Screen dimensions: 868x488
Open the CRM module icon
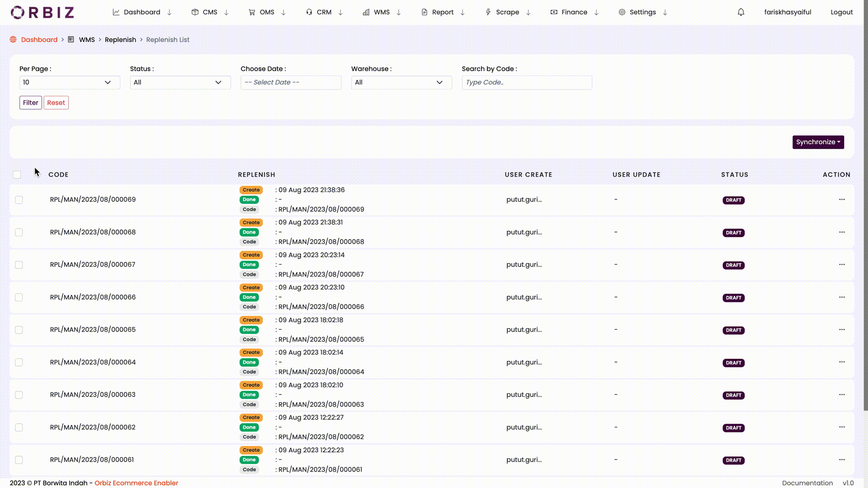(x=308, y=12)
